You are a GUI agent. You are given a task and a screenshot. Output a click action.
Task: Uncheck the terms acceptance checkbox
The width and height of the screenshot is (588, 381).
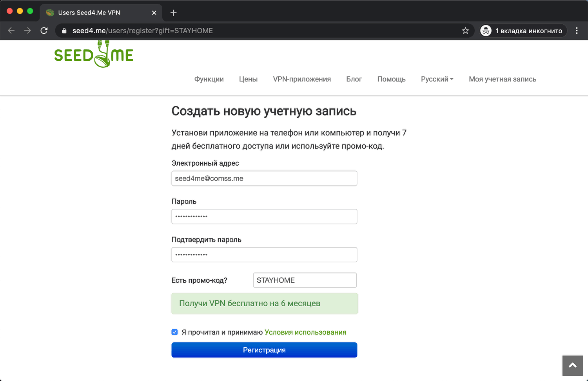175,332
